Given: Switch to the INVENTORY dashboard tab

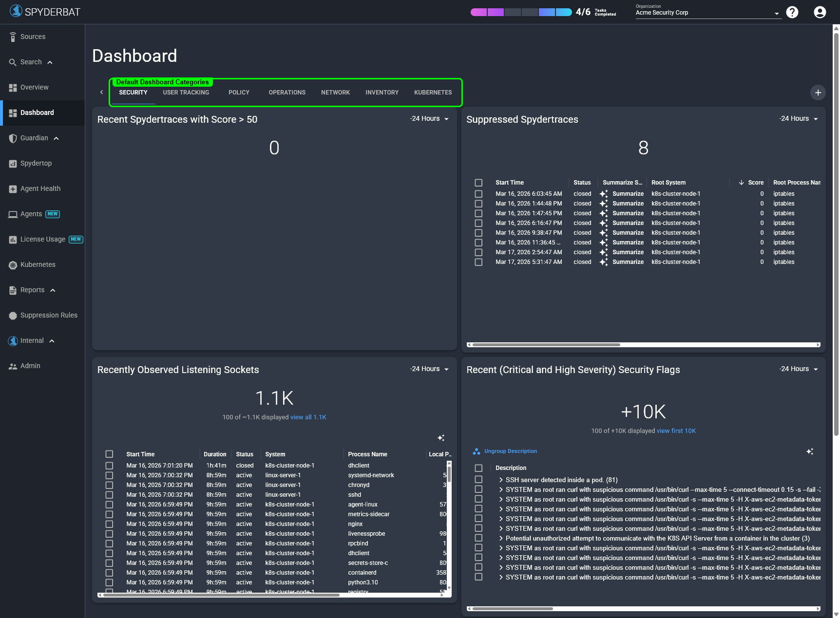Looking at the screenshot, I should (382, 93).
